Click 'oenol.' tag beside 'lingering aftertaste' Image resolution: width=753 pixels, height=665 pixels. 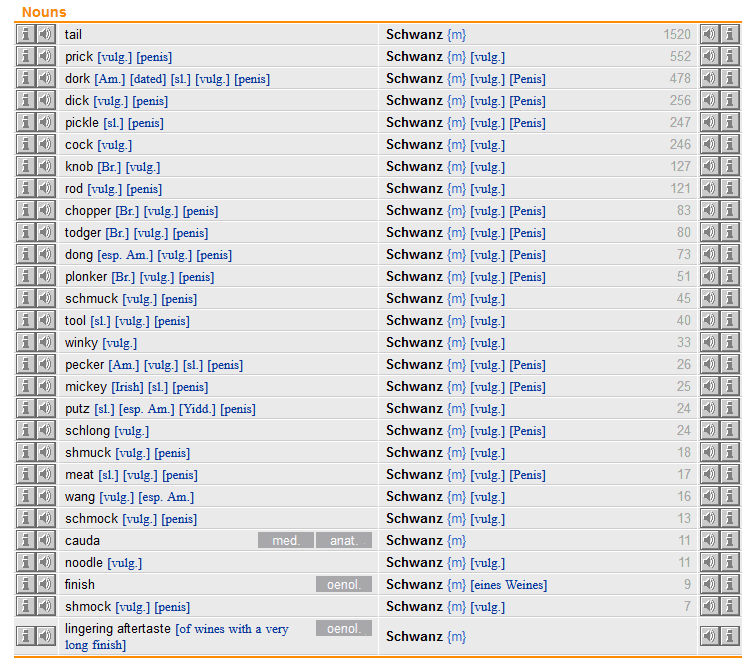343,629
